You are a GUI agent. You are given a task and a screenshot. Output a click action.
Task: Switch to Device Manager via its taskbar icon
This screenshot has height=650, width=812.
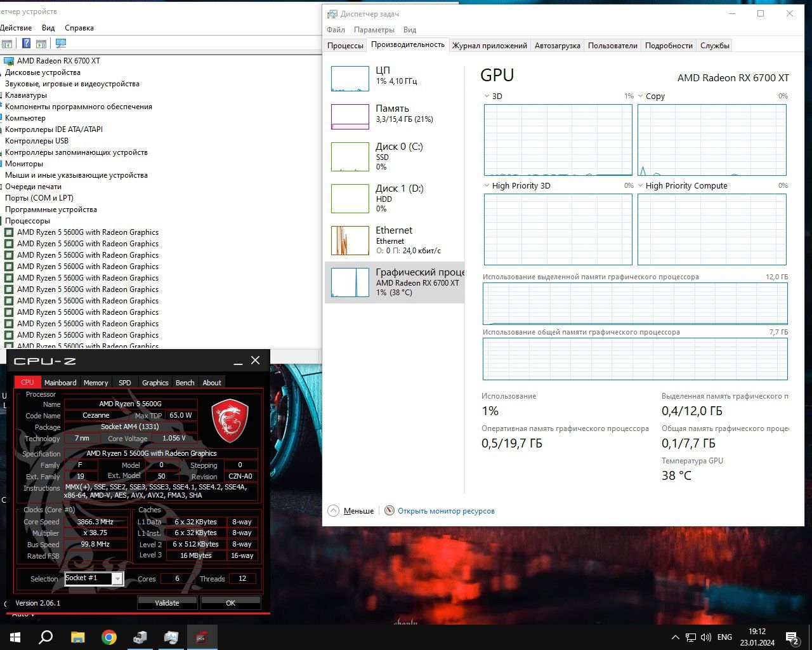click(x=140, y=637)
